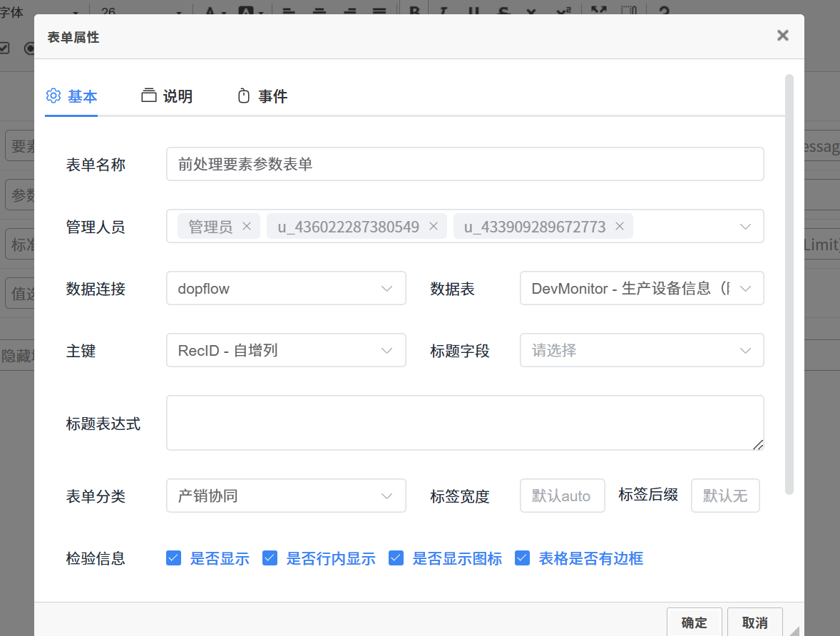This screenshot has width=840, height=636.
Task: Toggle the 是否行内显示 checkbox
Action: point(270,558)
